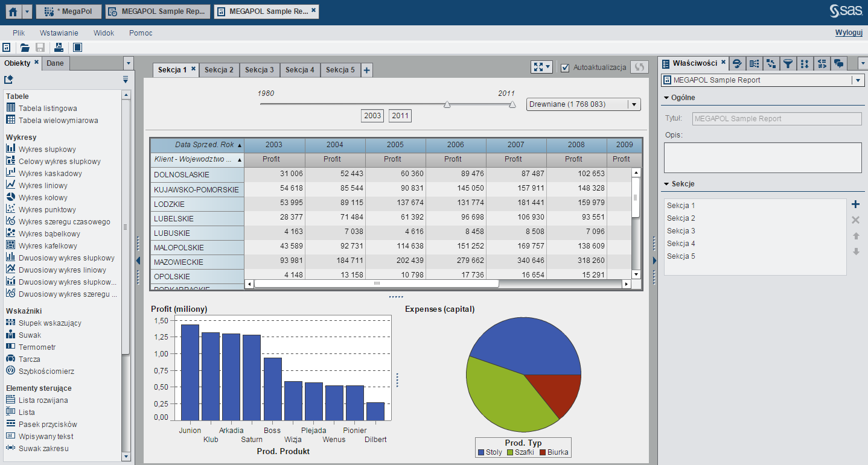Image resolution: width=868 pixels, height=465 pixels.
Task: Open the comments tab icon
Action: click(x=838, y=63)
